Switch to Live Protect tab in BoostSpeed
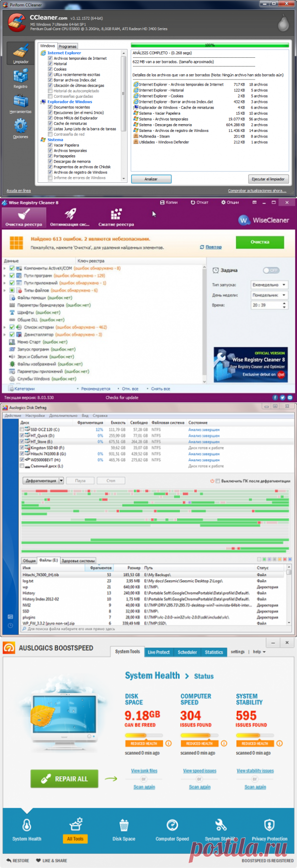The height and width of the screenshot is (868, 297). (x=158, y=652)
